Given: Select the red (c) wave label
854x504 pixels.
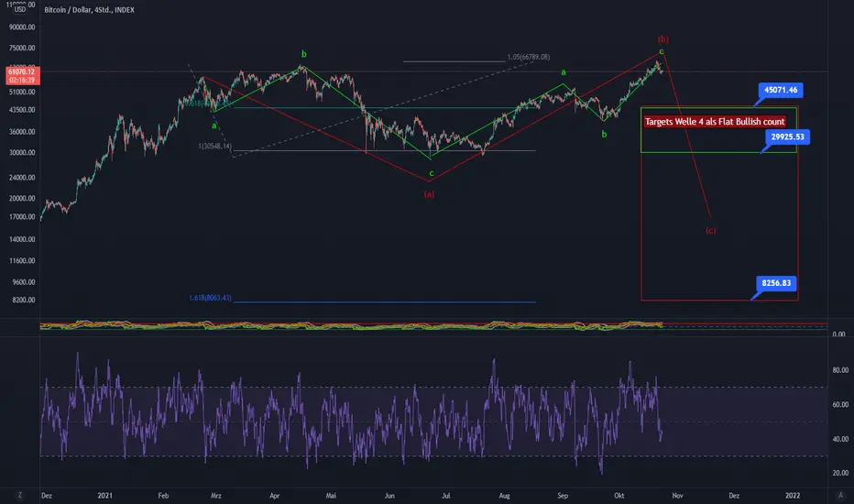Looking at the screenshot, I should click(711, 231).
